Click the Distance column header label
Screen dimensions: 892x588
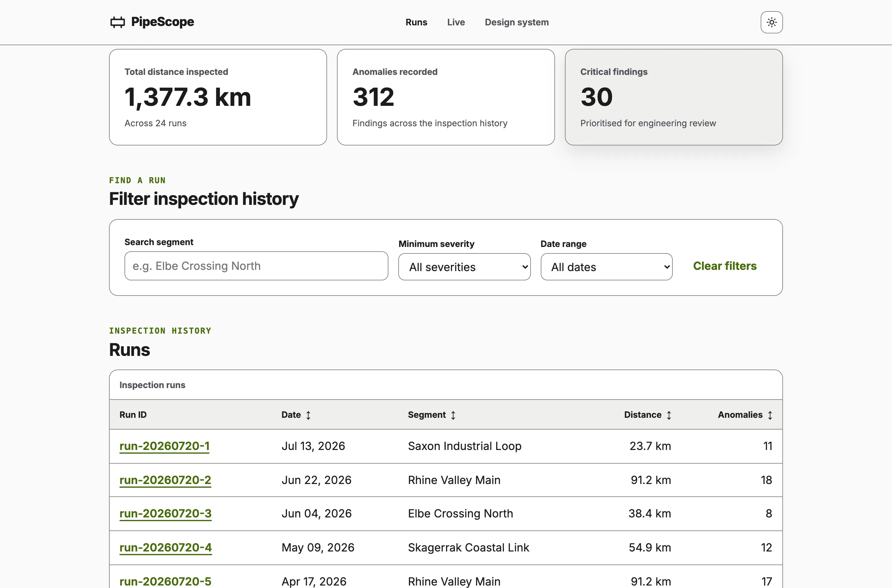tap(642, 415)
